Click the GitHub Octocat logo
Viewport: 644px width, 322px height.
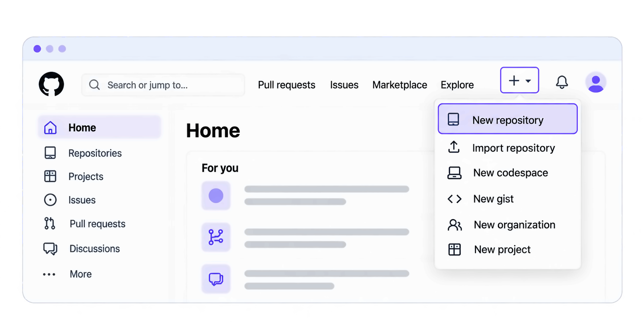[51, 84]
